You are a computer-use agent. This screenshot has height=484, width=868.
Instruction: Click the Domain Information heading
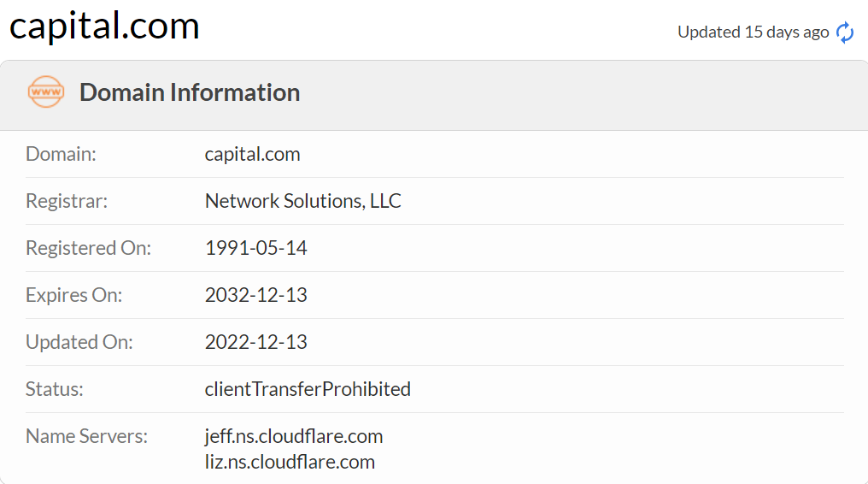pyautogui.click(x=190, y=92)
